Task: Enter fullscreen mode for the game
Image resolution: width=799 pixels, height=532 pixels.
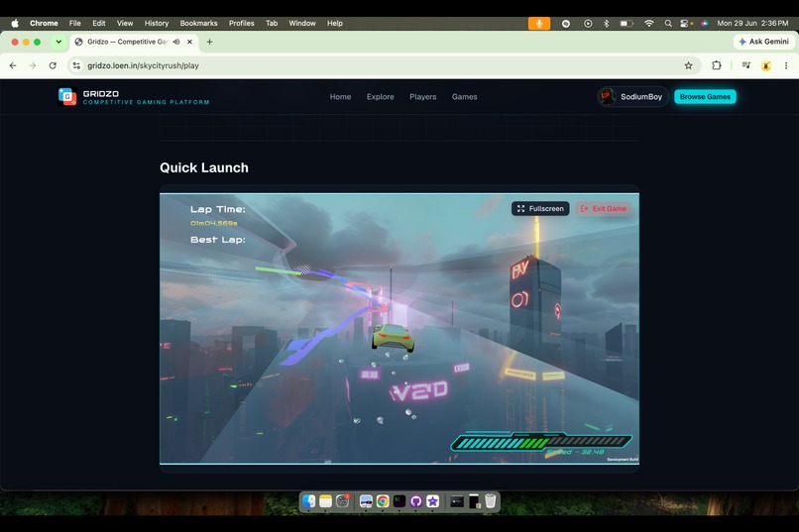Action: point(540,209)
